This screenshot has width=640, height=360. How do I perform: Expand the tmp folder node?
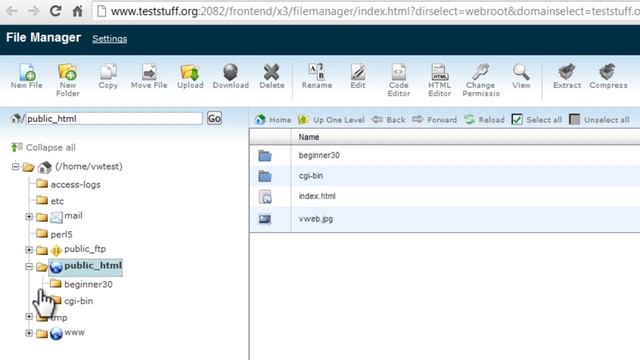point(29,316)
